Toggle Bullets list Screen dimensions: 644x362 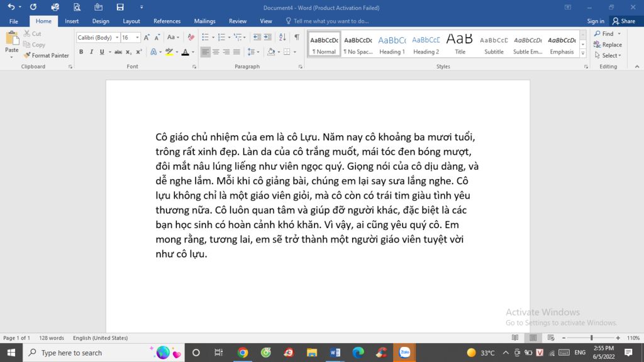[206, 37]
